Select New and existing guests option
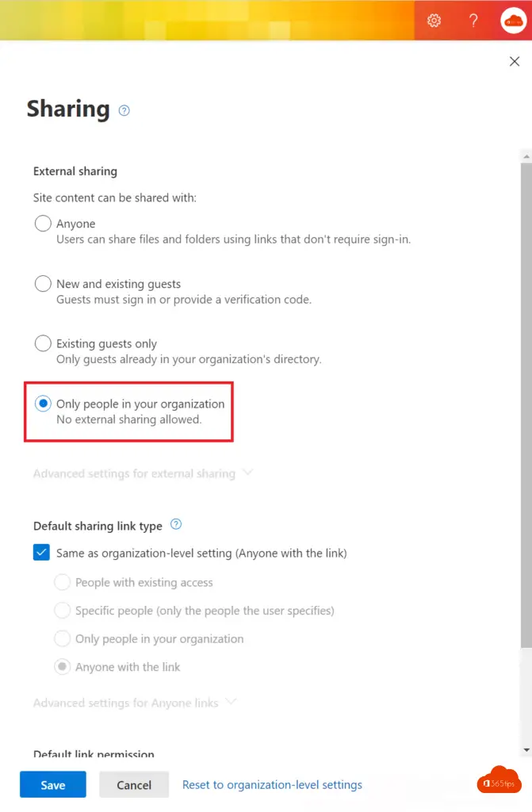The width and height of the screenshot is (532, 812). [x=43, y=284]
